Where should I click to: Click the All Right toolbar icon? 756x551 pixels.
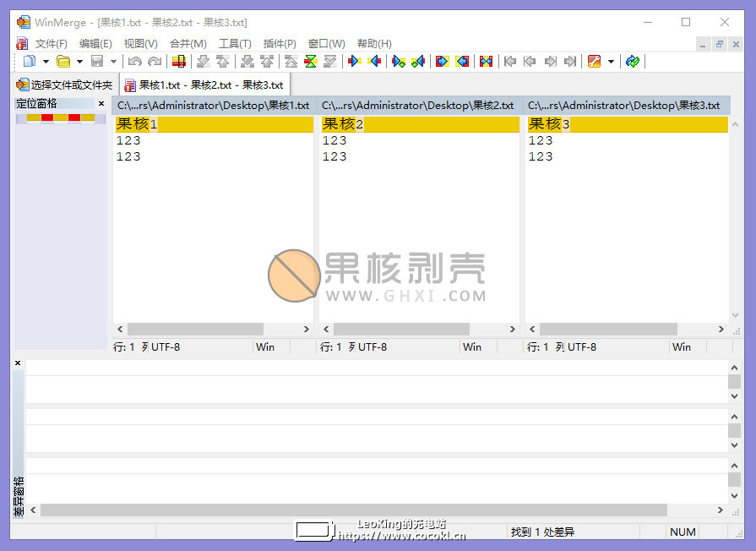(x=442, y=62)
